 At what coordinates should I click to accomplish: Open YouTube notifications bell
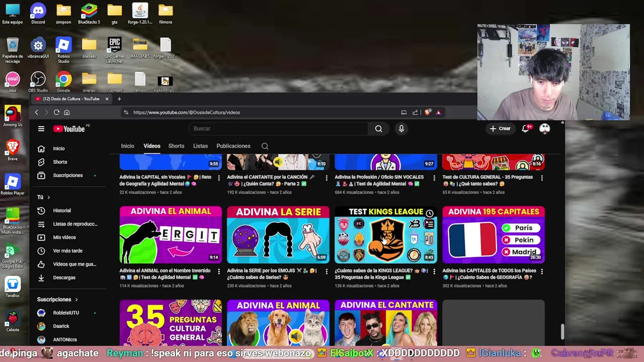(526, 129)
